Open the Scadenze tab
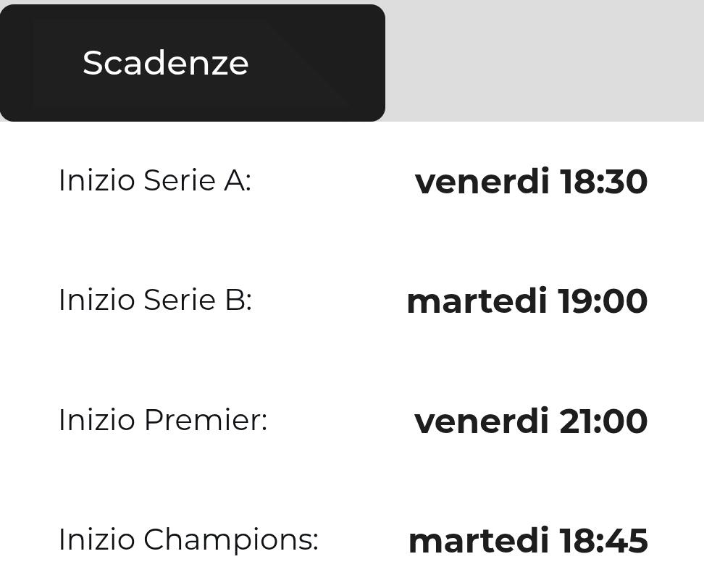704x588 pixels. click(166, 63)
